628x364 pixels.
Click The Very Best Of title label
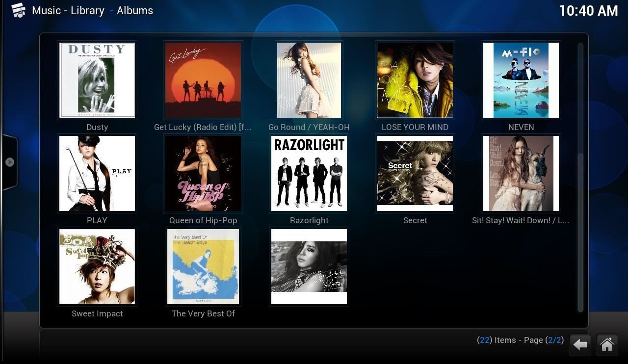pos(203,313)
